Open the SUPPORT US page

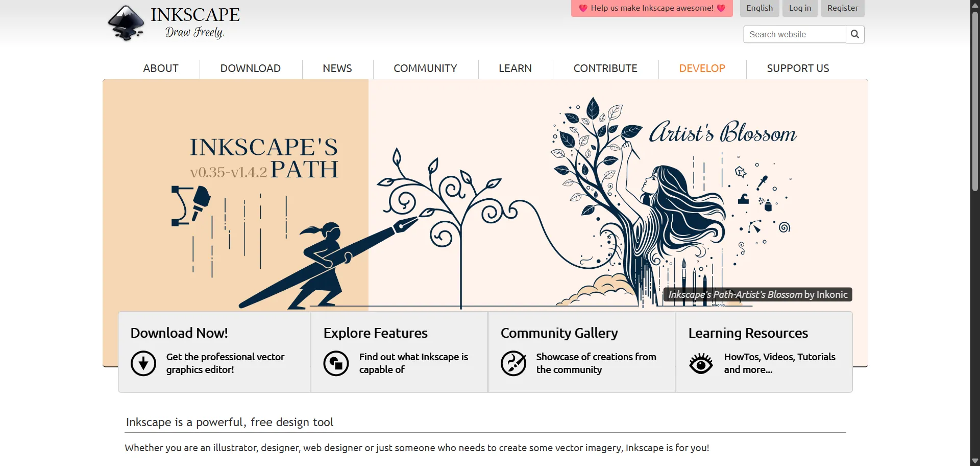pos(798,68)
